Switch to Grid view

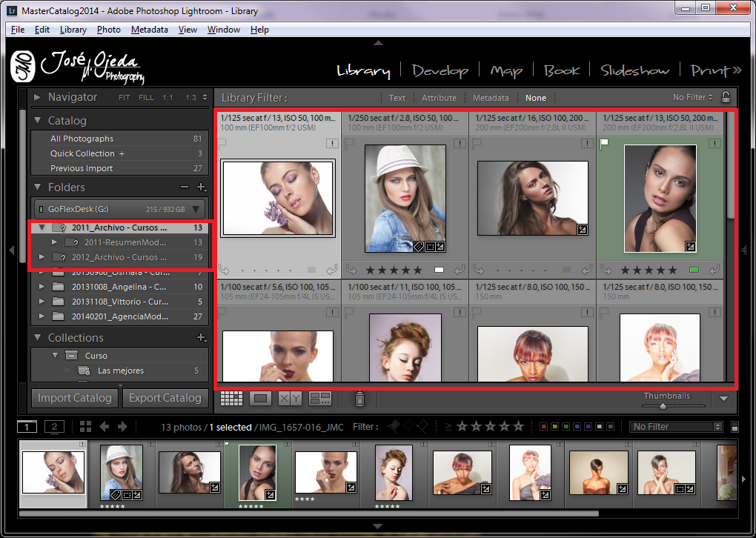(x=231, y=398)
